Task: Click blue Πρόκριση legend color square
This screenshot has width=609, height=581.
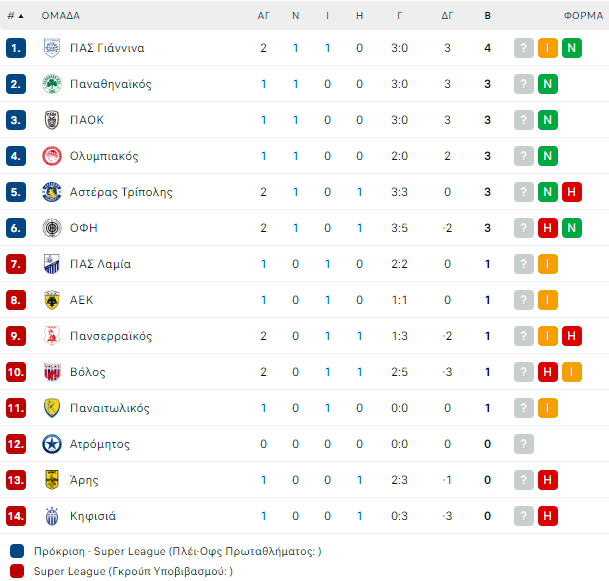Action: [x=16, y=551]
